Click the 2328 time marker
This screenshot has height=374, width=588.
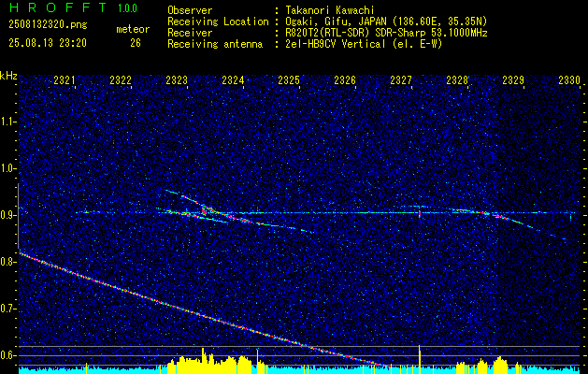coord(457,80)
